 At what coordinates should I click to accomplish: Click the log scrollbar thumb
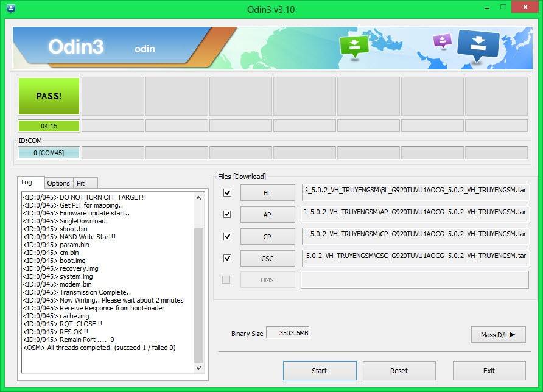(x=199, y=295)
